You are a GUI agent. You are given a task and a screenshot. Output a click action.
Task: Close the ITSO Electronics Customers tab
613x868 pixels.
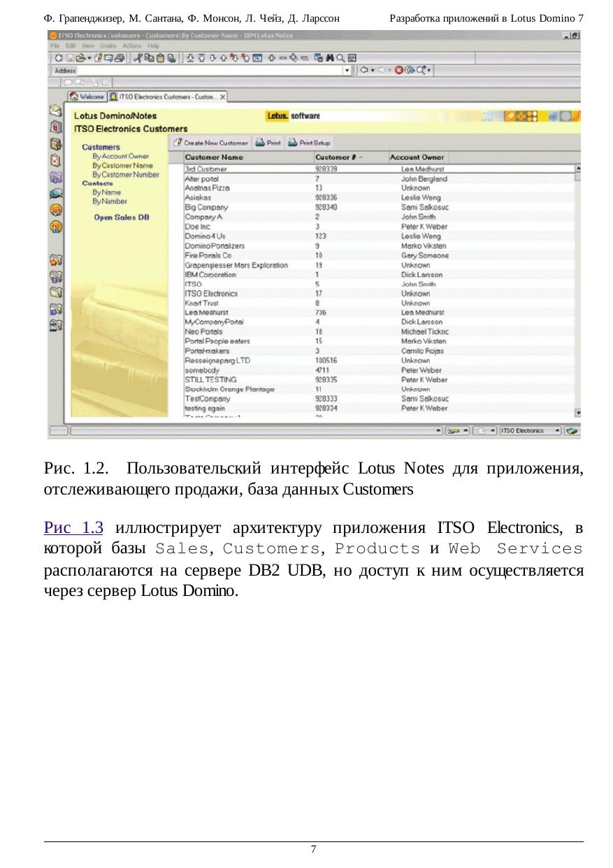click(x=223, y=97)
